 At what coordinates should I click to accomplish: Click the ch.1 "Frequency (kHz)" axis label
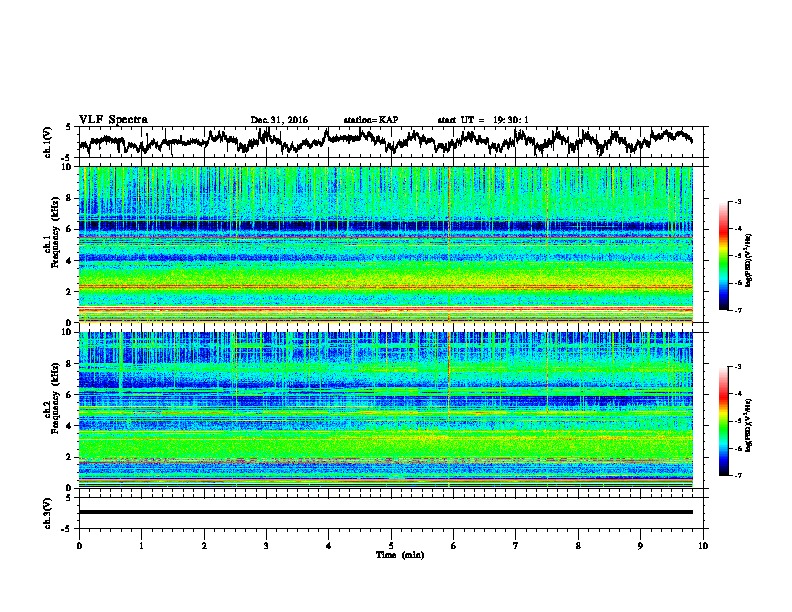click(55, 232)
